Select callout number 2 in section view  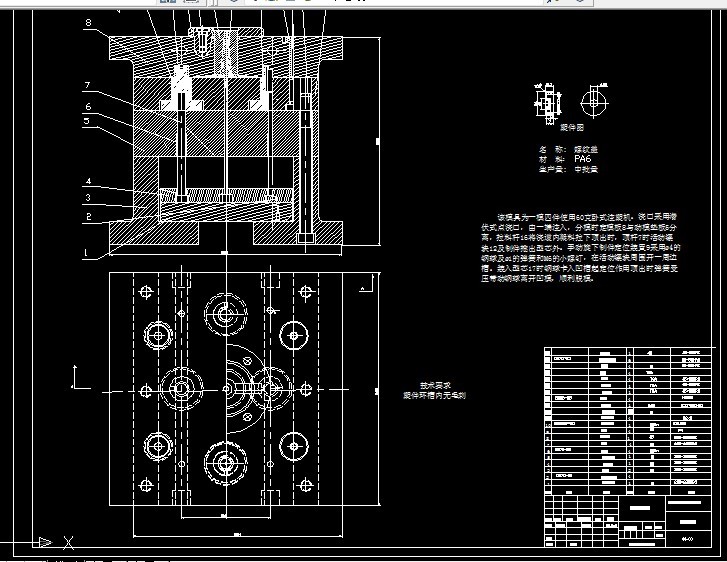click(x=89, y=216)
